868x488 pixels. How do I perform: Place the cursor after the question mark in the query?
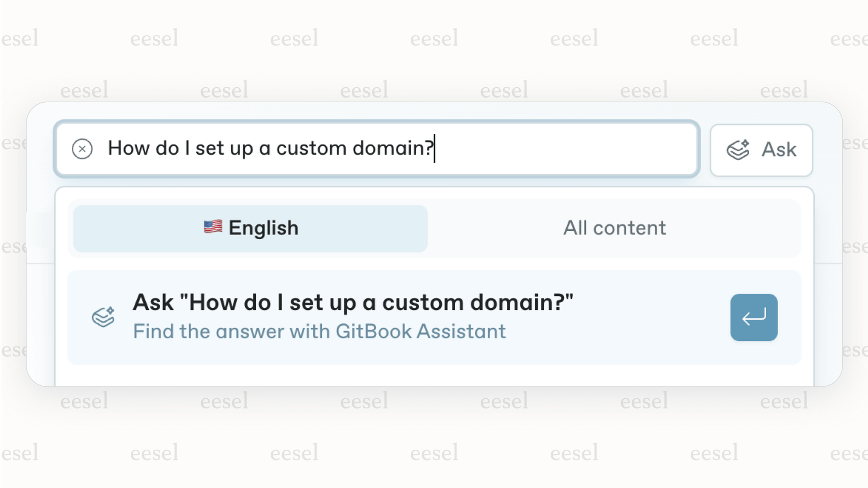(x=434, y=149)
